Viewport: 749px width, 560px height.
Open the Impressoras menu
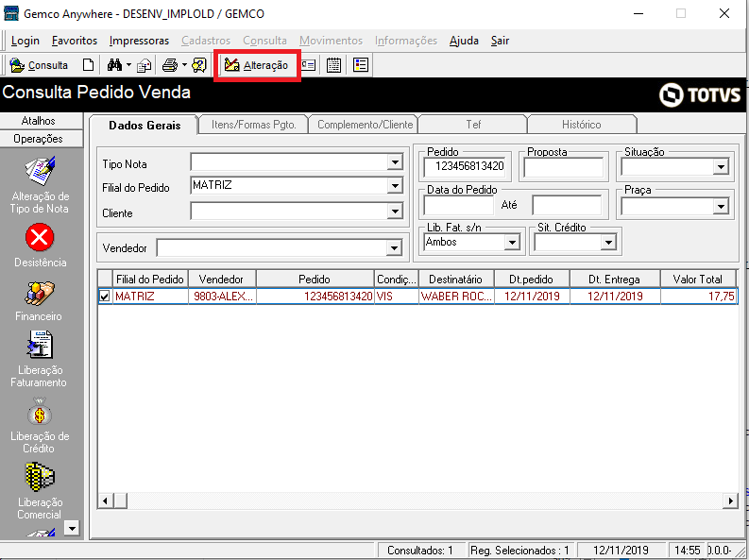coord(139,41)
